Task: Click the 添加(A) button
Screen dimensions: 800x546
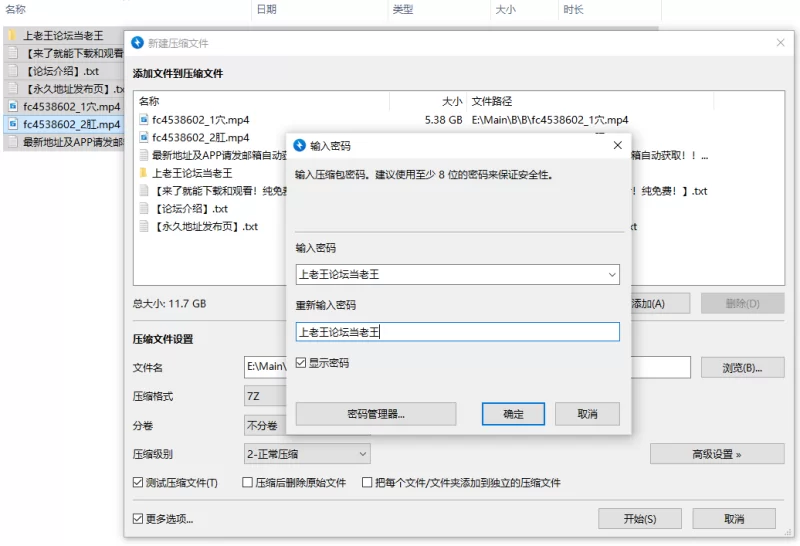Action: click(x=660, y=304)
